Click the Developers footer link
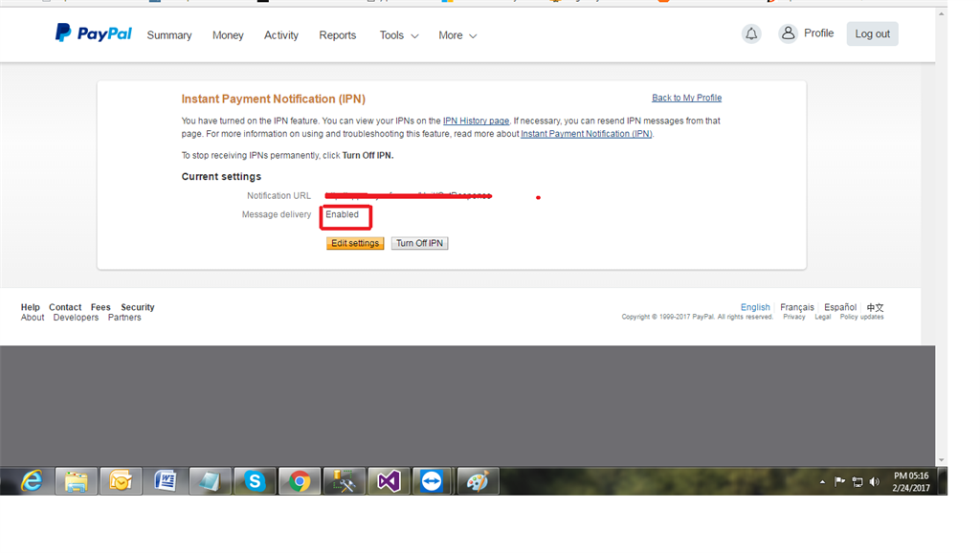Image resolution: width=980 pixels, height=553 pixels. point(76,318)
